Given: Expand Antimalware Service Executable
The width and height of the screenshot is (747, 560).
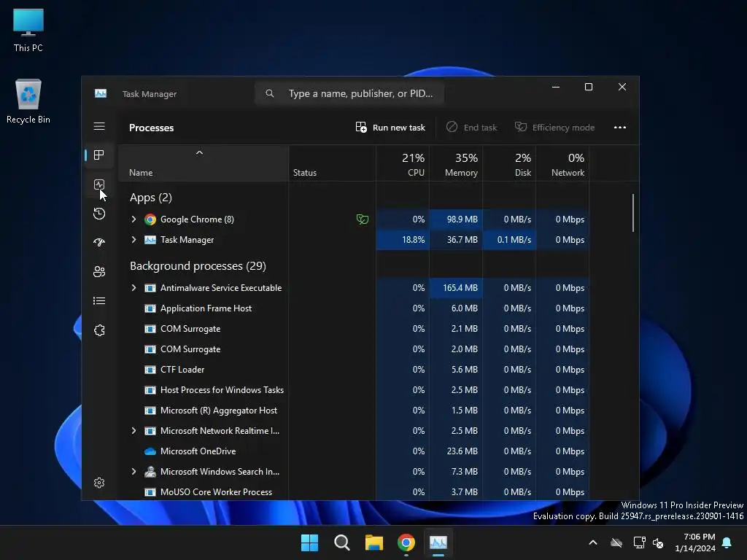Looking at the screenshot, I should pyautogui.click(x=134, y=287).
